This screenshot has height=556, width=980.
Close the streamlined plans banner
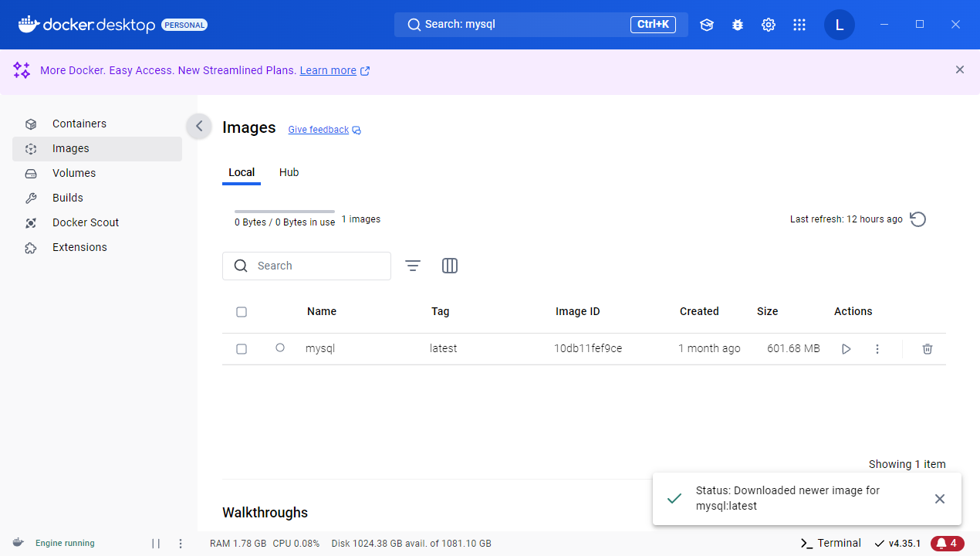tap(960, 69)
